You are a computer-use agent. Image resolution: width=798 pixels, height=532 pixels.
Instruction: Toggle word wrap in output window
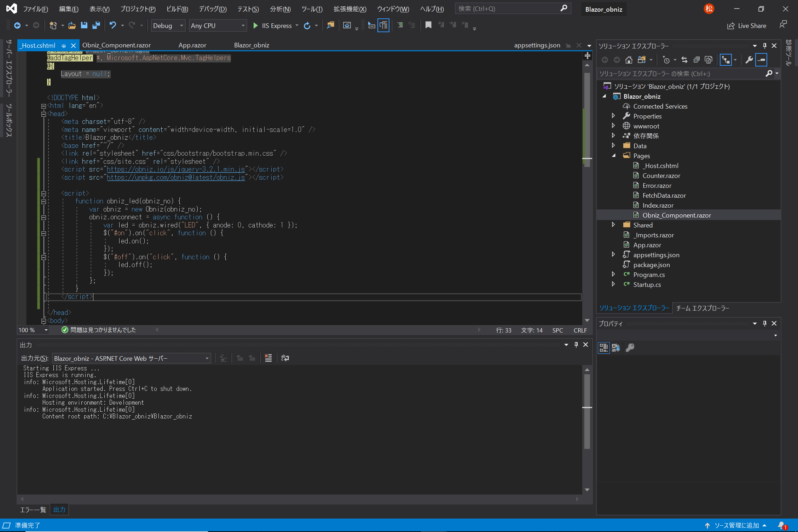coord(285,358)
